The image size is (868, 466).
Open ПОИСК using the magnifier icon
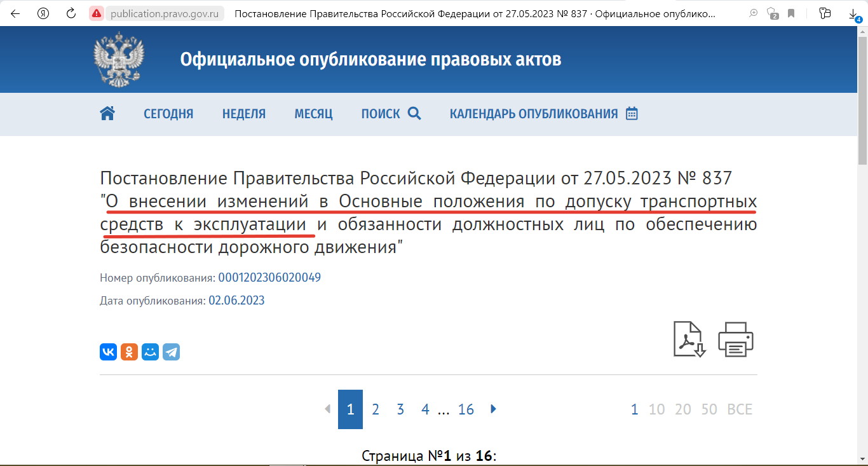pos(415,113)
